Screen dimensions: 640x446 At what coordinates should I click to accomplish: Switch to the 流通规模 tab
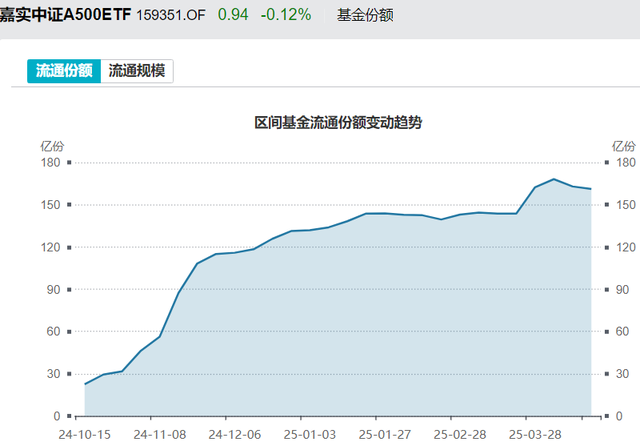tap(137, 71)
